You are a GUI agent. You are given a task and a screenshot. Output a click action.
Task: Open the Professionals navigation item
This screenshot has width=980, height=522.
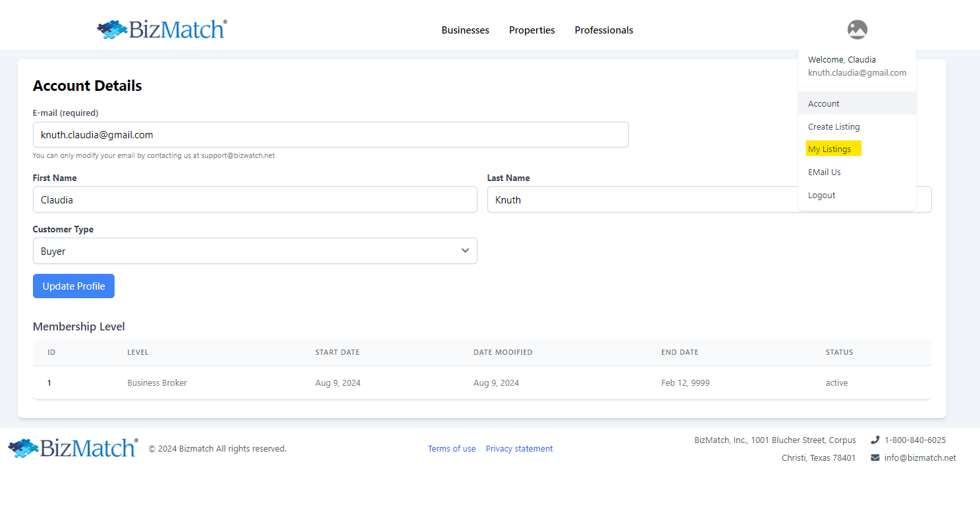pos(603,30)
